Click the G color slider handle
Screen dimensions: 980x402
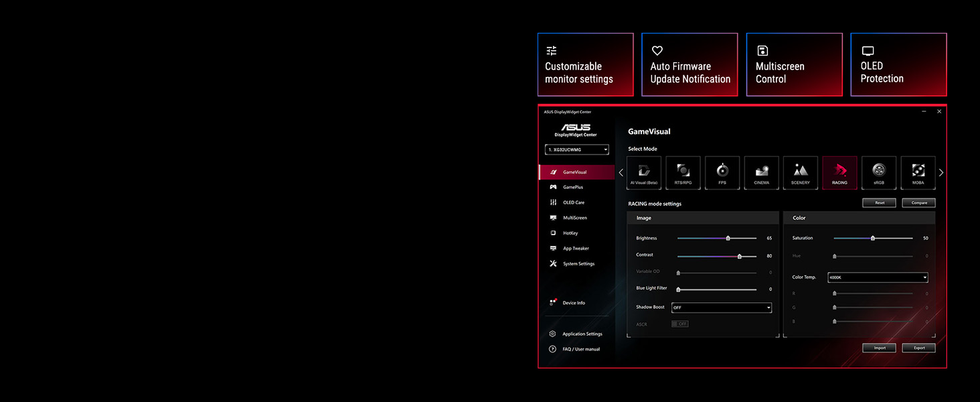pos(834,308)
